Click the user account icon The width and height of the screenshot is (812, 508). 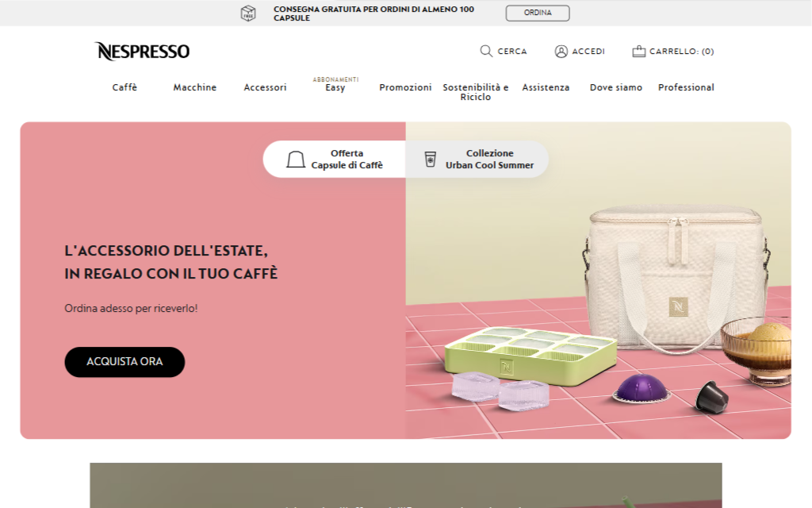coord(561,52)
